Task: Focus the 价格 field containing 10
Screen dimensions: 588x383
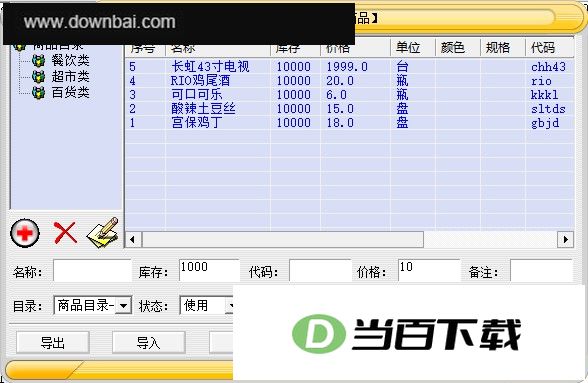Action: 429,270
